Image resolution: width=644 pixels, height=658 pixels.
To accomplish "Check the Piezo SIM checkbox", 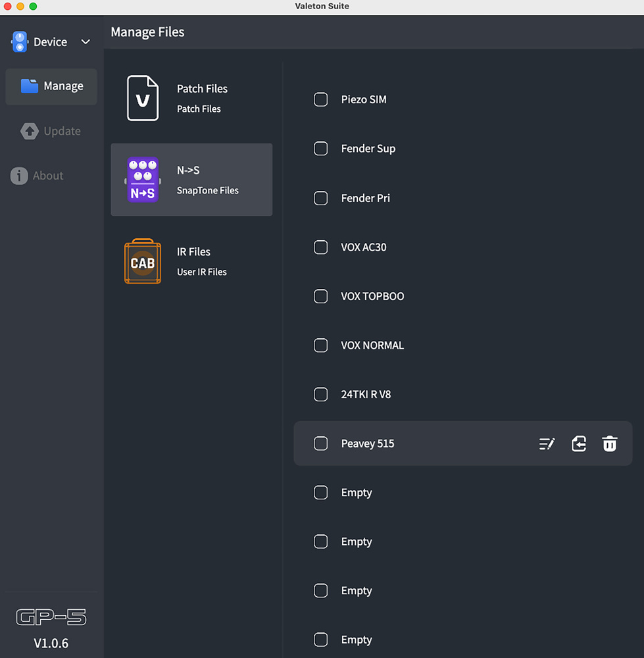I will click(321, 100).
